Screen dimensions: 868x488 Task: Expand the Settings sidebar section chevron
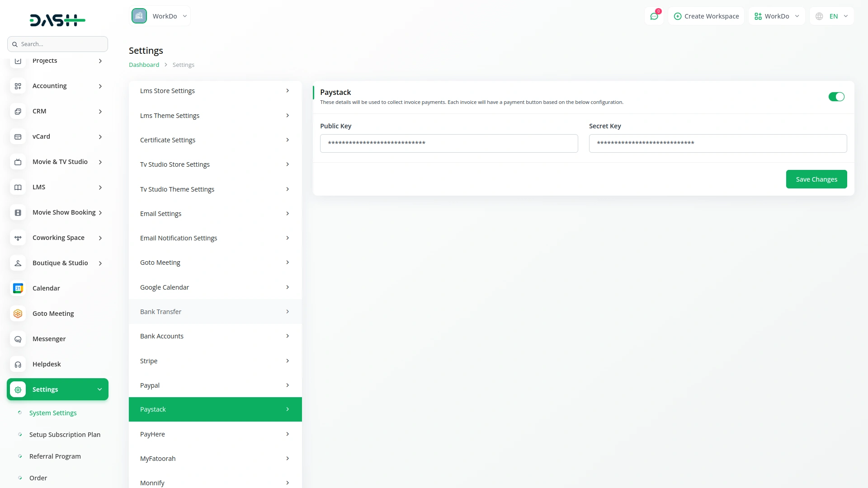(100, 389)
